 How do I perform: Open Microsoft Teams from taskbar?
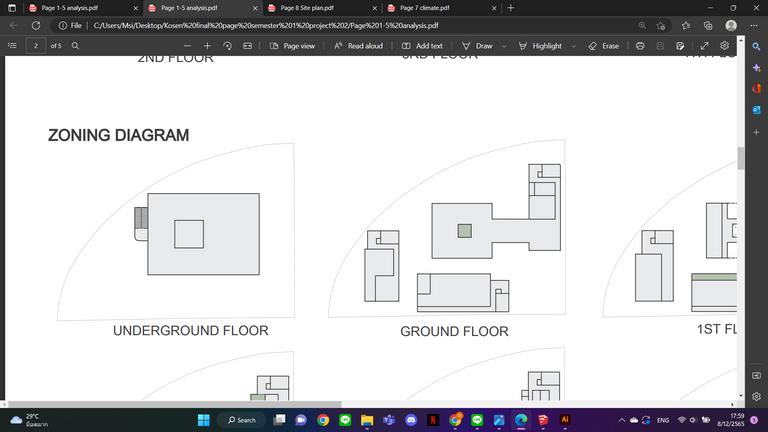pyautogui.click(x=389, y=420)
